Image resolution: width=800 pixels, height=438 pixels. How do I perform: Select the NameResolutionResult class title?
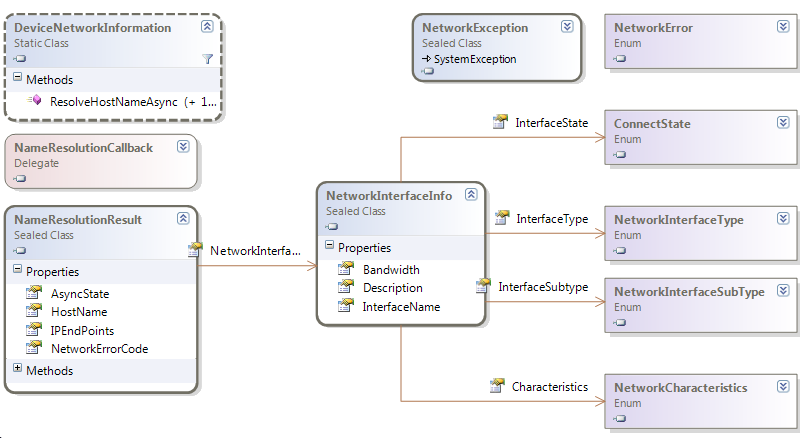78,220
